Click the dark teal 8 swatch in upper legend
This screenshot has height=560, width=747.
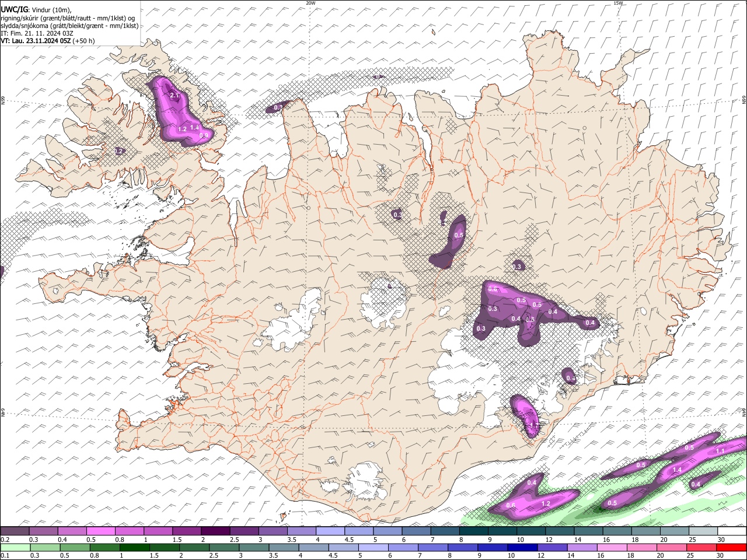474,531
